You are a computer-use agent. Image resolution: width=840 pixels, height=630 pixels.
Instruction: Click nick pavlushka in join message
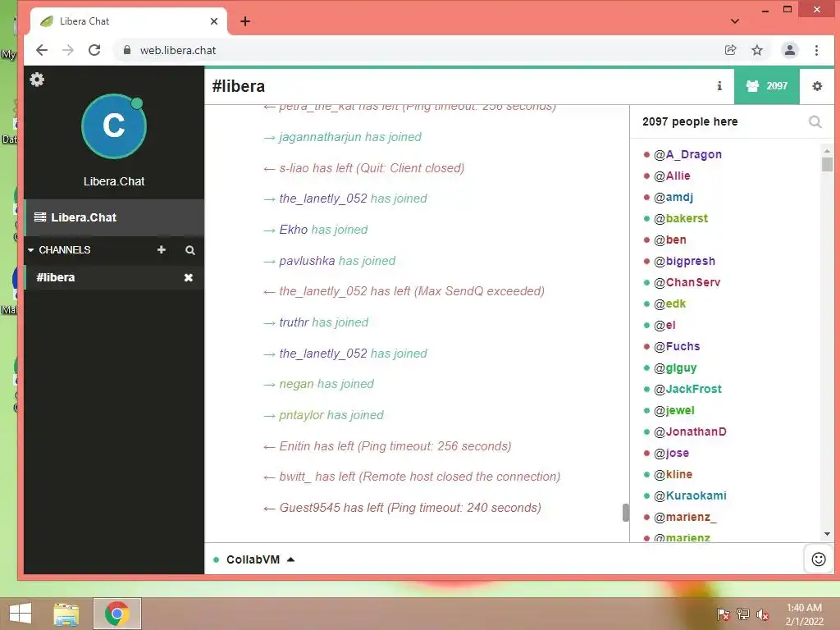coord(307,261)
